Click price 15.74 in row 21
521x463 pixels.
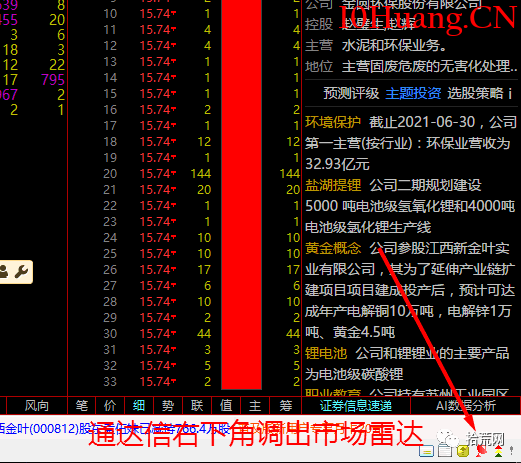157,190
